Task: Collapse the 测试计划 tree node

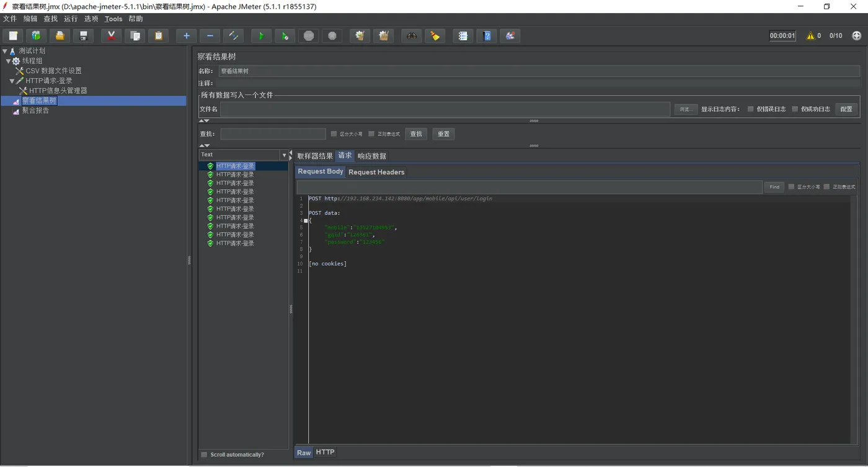Action: (x=5, y=51)
